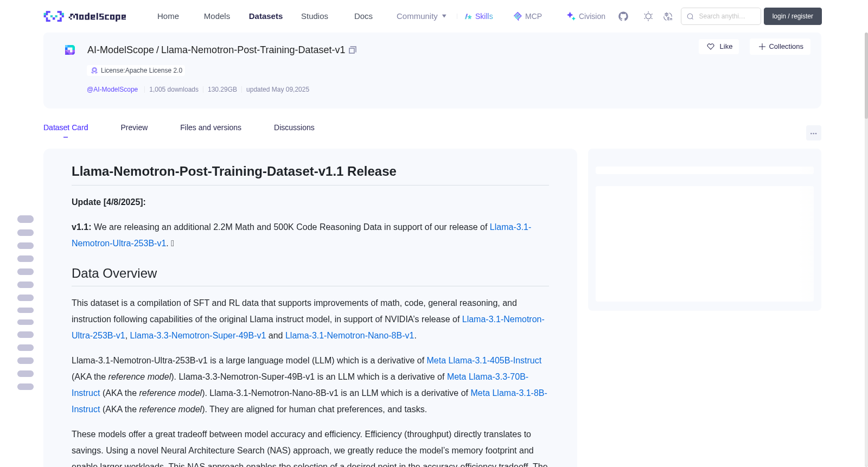The width and height of the screenshot is (868, 467).
Task: Click the "Update [4/8/2025]:" text
Action: pyautogui.click(x=108, y=202)
